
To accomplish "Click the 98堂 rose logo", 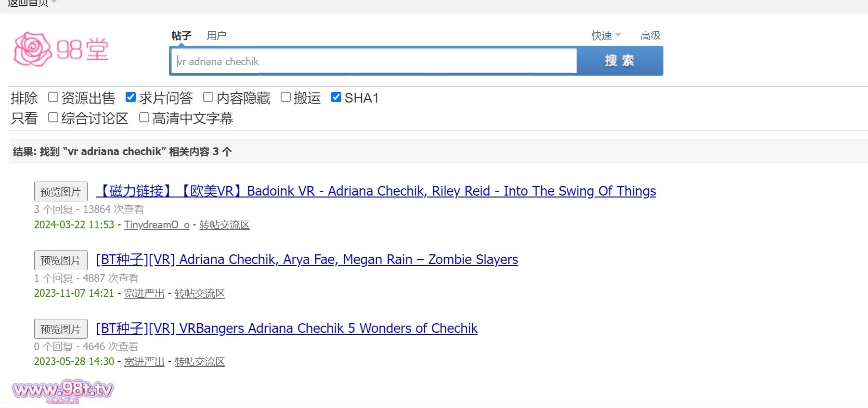I will pos(61,49).
